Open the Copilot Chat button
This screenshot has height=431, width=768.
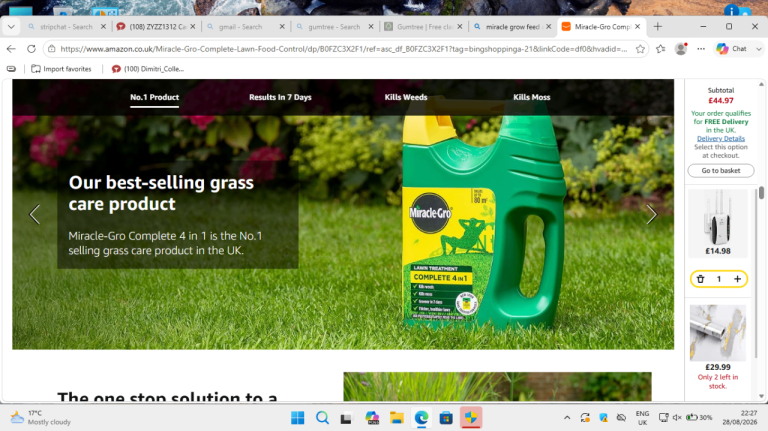pyautogui.click(x=732, y=49)
